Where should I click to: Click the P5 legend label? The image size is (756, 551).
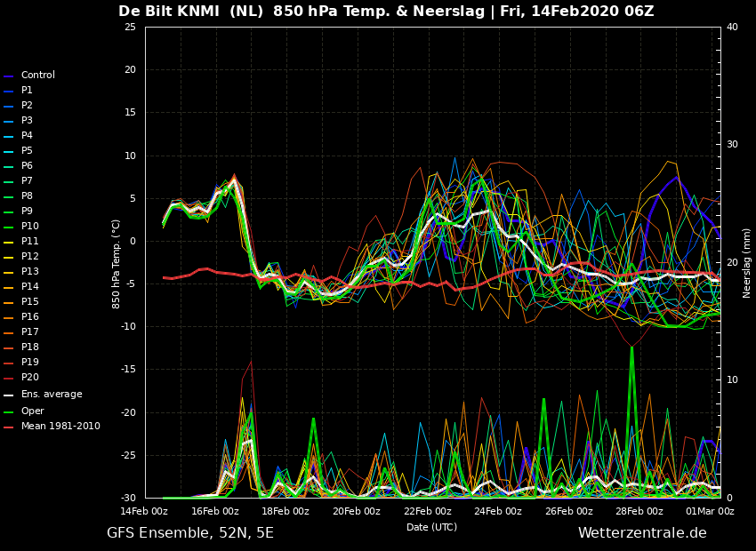pyautogui.click(x=27, y=151)
